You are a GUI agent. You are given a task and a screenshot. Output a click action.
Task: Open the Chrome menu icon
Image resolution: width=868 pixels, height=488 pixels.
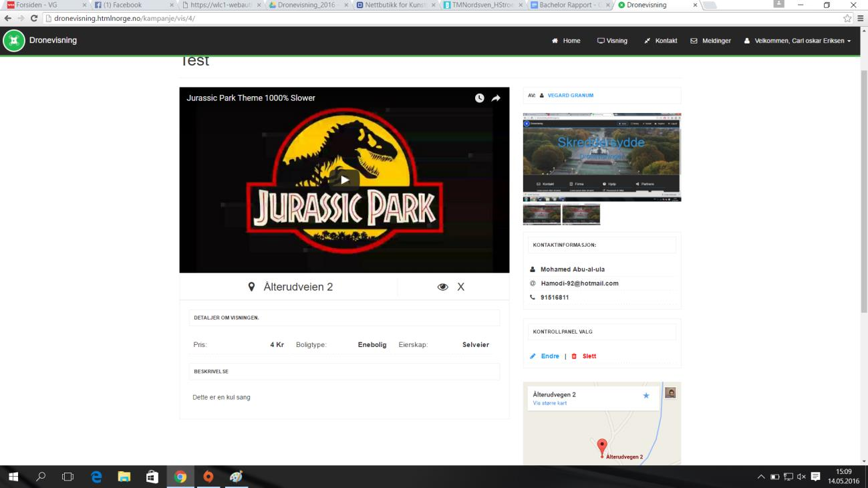[861, 18]
